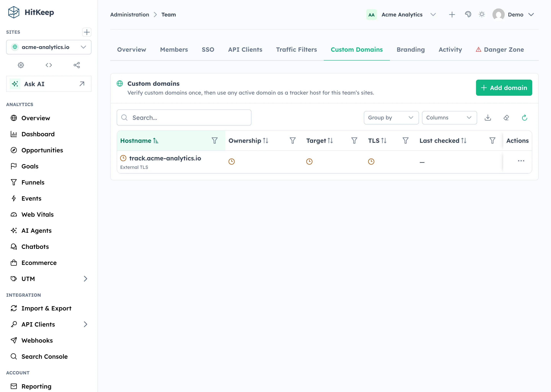The height and width of the screenshot is (392, 551).
Task: Toggle light mode sun icon
Action: (482, 15)
